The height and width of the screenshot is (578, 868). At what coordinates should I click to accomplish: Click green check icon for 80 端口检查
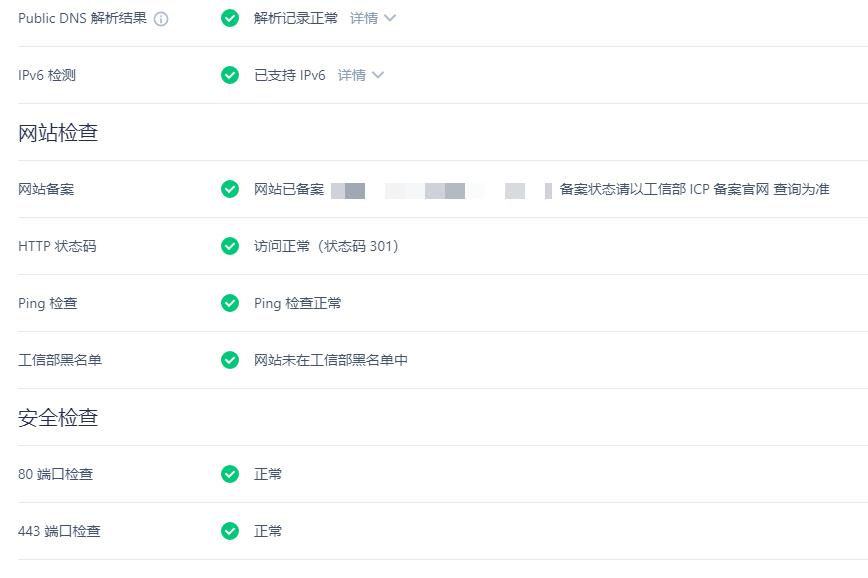pos(230,474)
